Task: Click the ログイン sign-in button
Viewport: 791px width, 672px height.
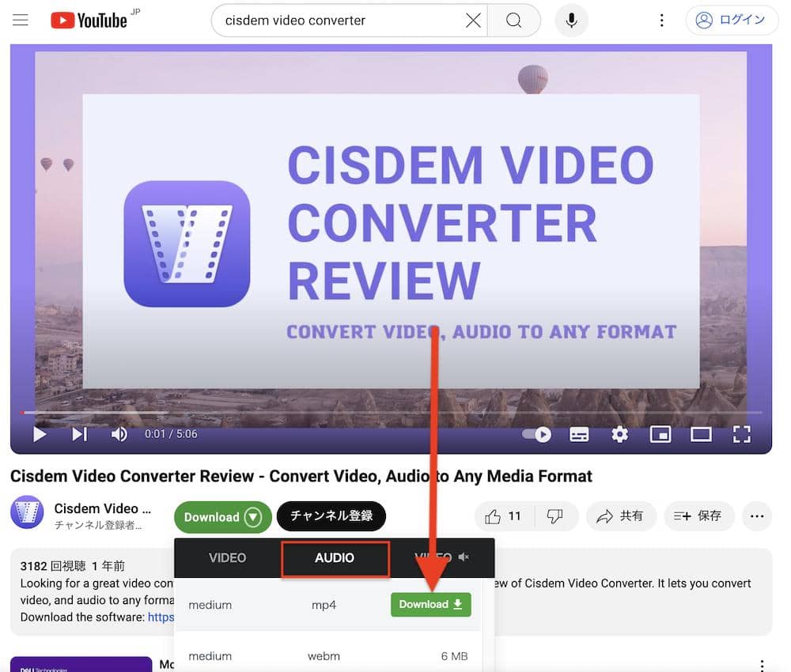Action: [x=732, y=21]
